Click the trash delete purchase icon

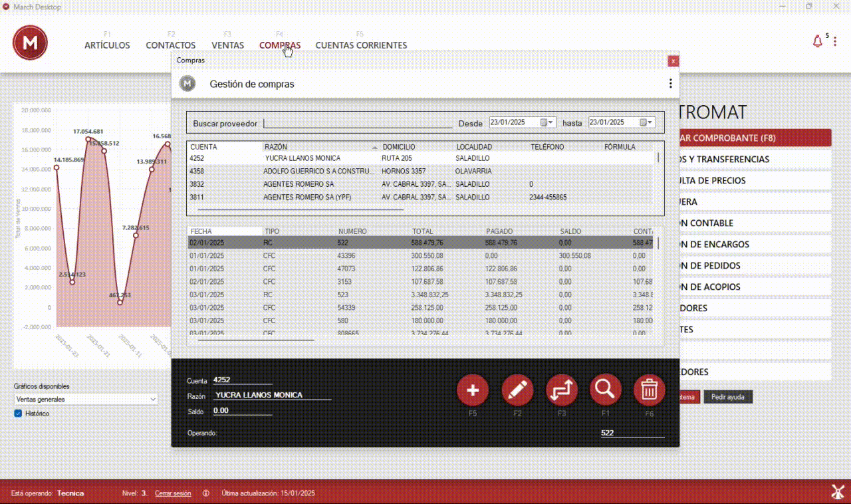click(x=650, y=390)
